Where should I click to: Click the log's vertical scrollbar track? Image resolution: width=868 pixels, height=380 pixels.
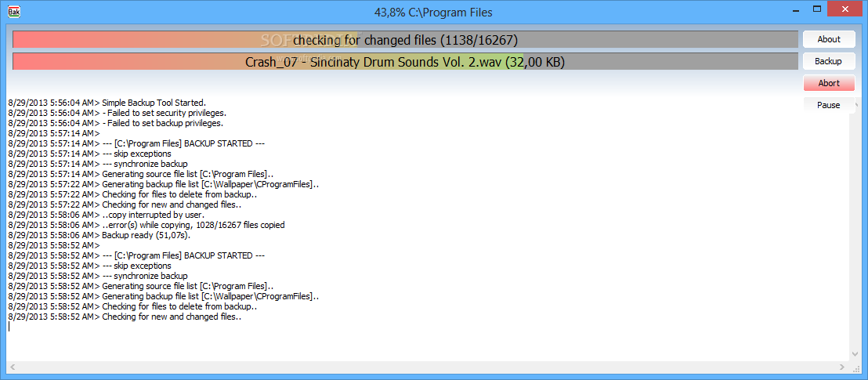point(853,230)
